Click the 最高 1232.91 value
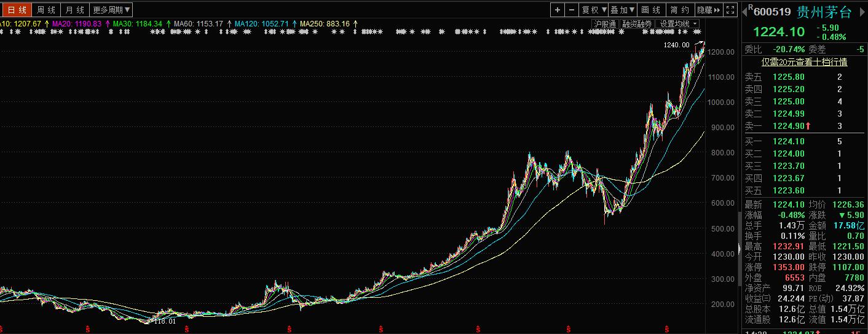This screenshot has height=334, width=868. click(x=789, y=246)
